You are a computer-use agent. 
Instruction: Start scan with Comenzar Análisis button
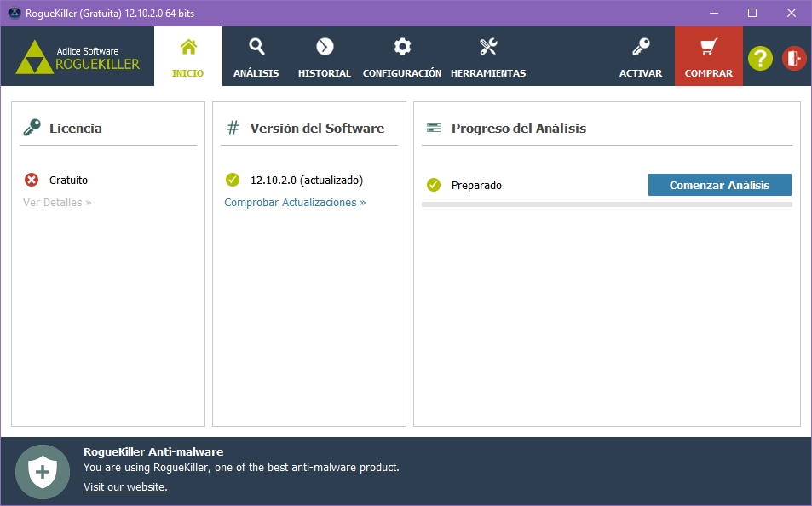(x=719, y=185)
